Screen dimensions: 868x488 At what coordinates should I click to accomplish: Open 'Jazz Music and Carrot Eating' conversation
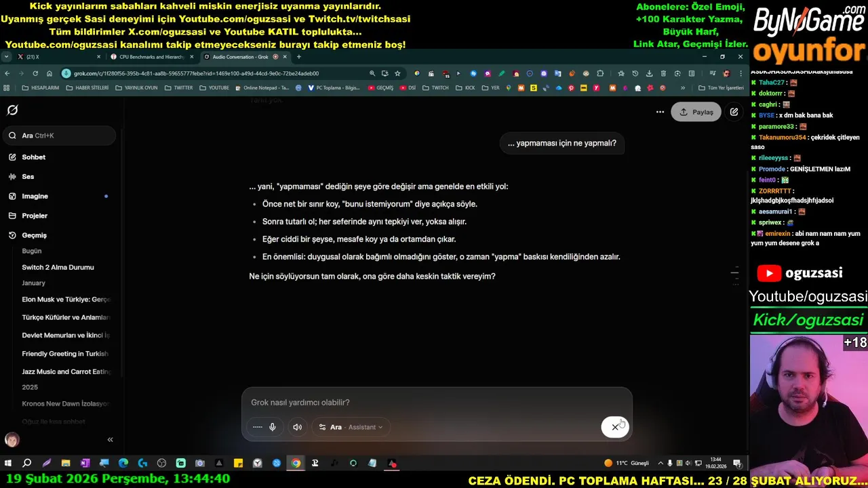pyautogui.click(x=65, y=371)
